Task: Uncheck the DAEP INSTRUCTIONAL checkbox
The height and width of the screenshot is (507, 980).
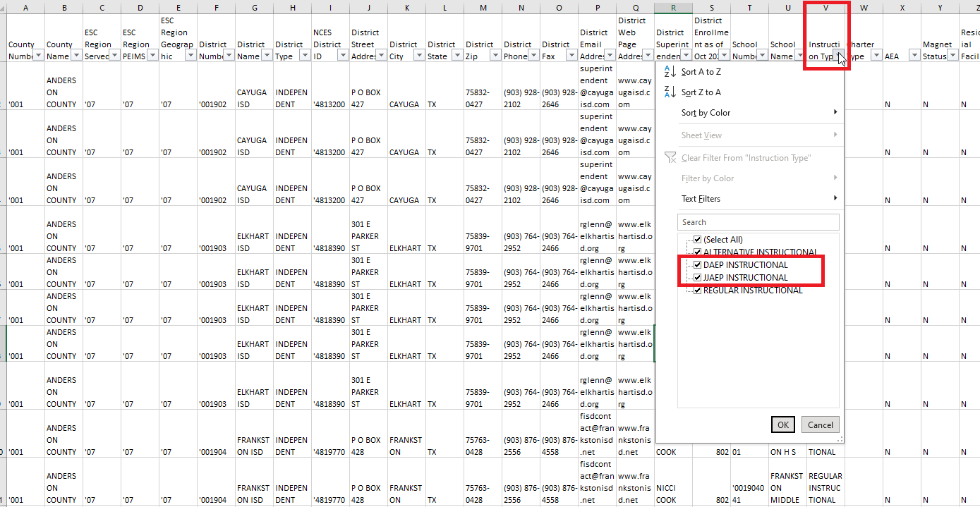Action: (697, 265)
